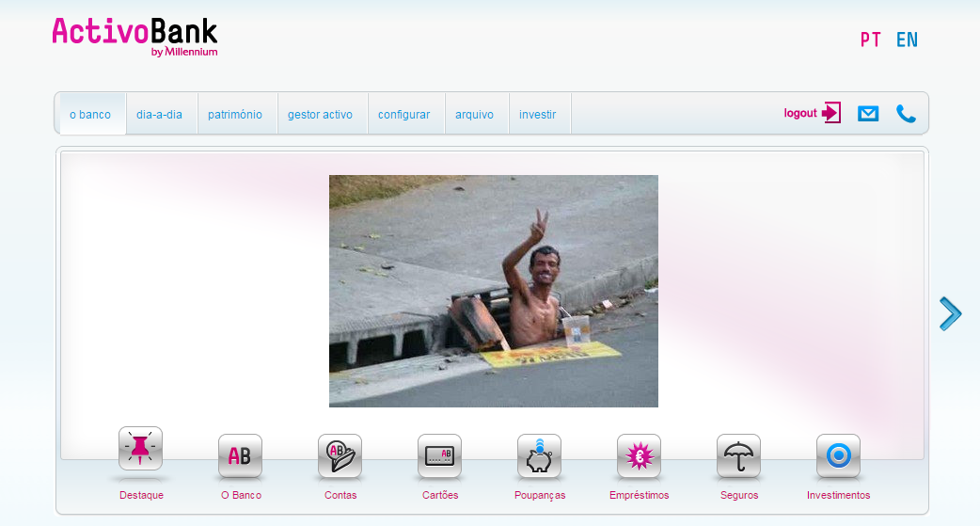980x526 pixels.
Task: Click the ActivoBank by Millennium logo
Action: point(135,37)
